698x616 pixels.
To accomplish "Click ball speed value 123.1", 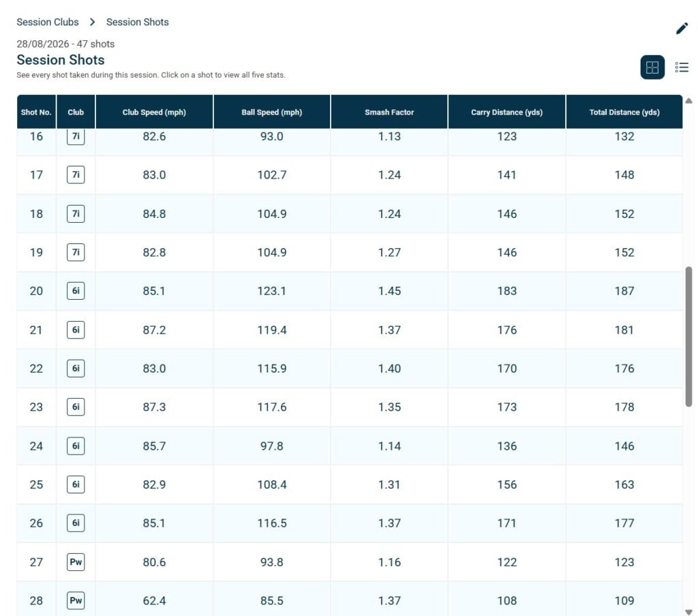I will click(271, 291).
